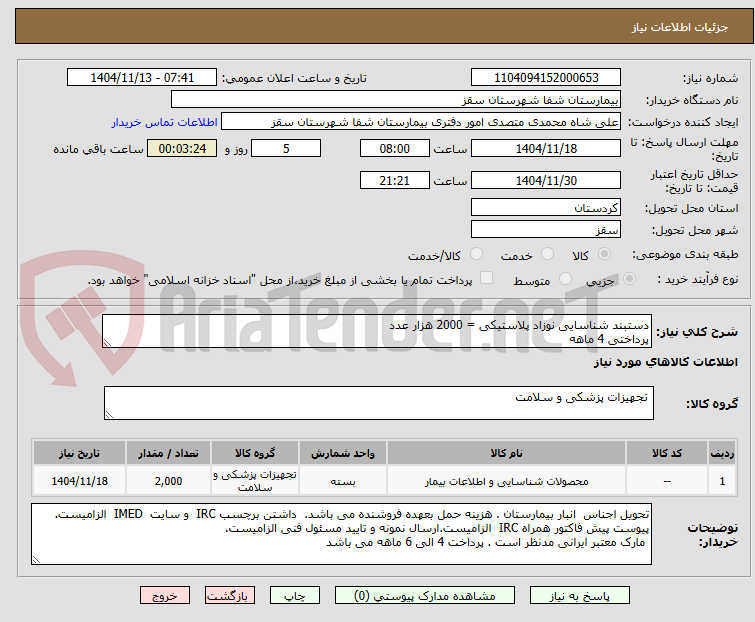Select the متوسط purchase type radio
This screenshot has height=622, width=755.
(x=565, y=279)
